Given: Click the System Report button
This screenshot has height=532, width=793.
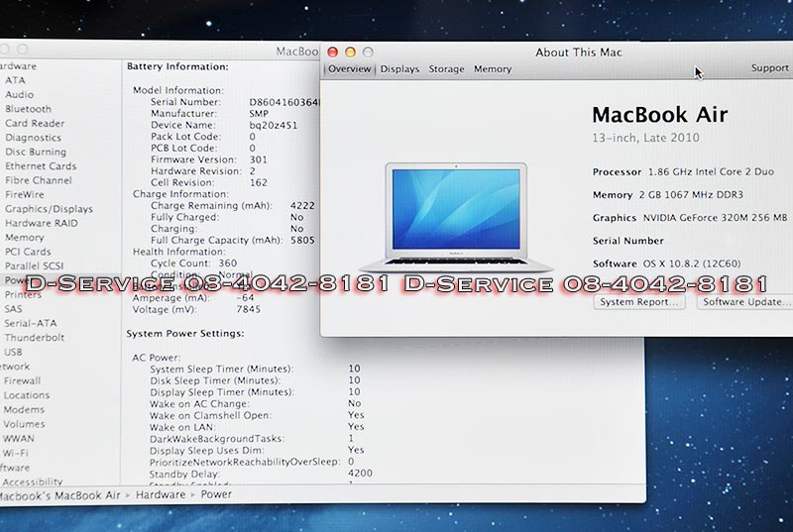Looking at the screenshot, I should click(639, 302).
